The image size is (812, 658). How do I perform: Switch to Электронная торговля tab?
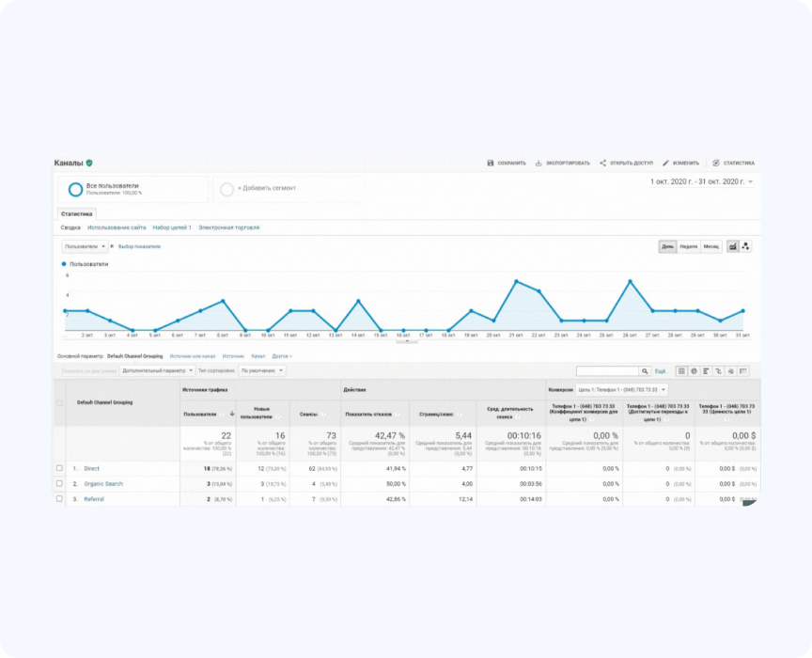pyautogui.click(x=228, y=227)
